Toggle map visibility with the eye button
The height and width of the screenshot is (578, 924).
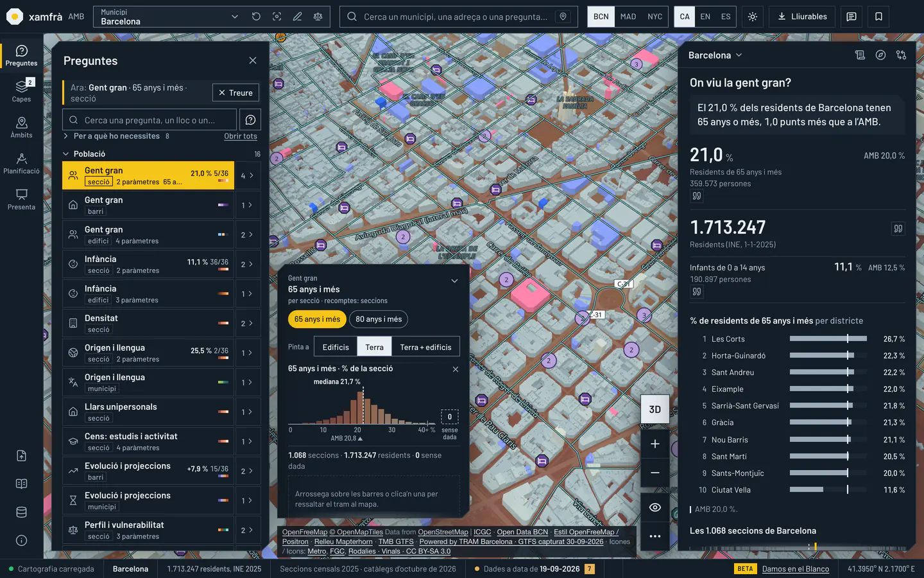[x=654, y=507]
